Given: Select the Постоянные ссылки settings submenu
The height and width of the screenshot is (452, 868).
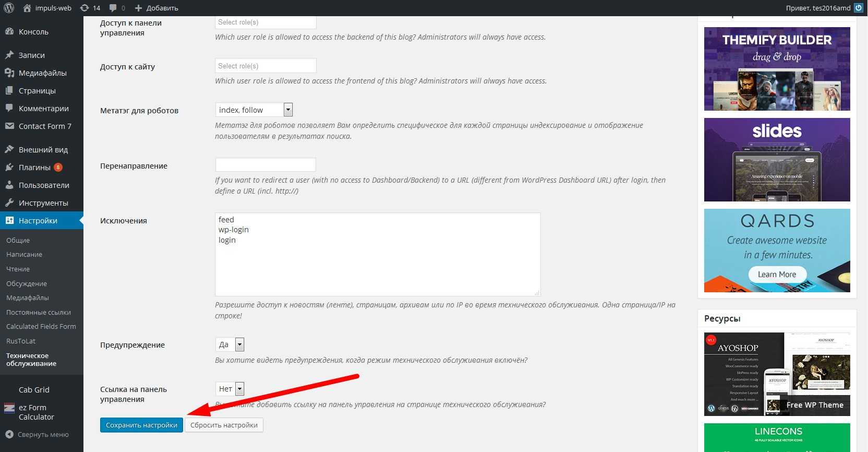Looking at the screenshot, I should pyautogui.click(x=39, y=312).
